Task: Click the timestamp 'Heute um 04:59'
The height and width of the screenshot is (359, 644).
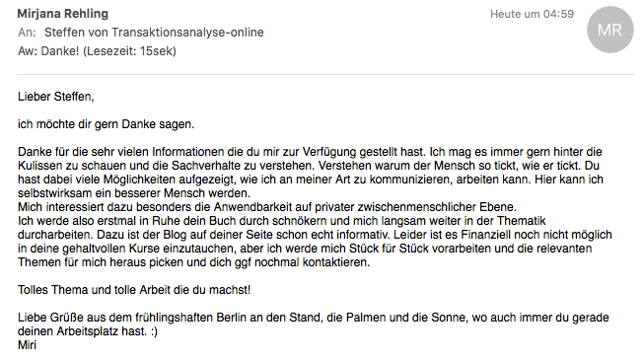Action: point(532,14)
